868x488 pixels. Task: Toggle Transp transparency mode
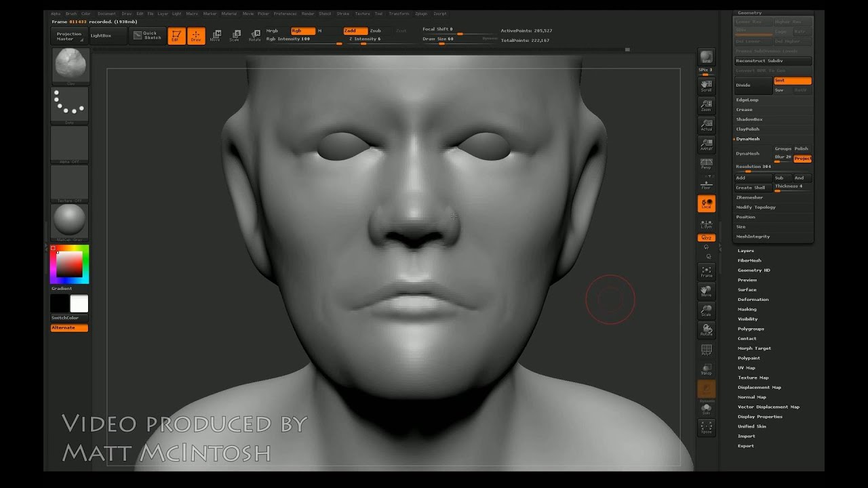click(x=706, y=369)
